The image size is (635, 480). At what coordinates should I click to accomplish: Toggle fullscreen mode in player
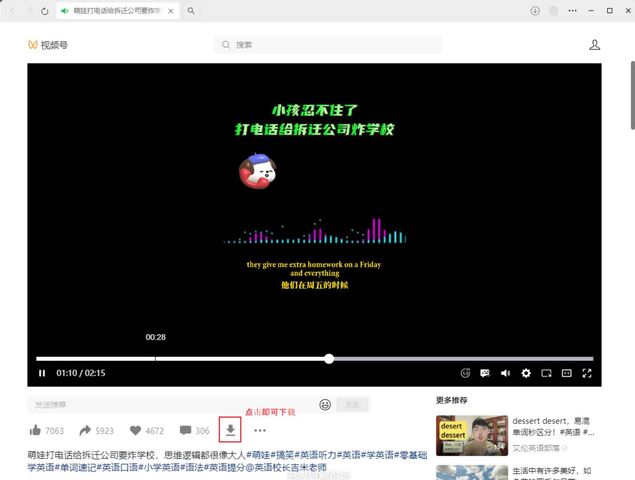click(588, 373)
